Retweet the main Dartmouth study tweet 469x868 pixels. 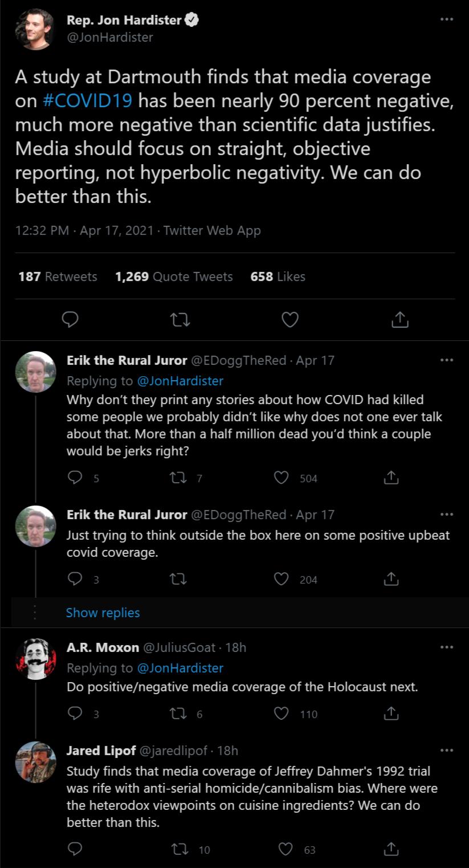pos(180,320)
